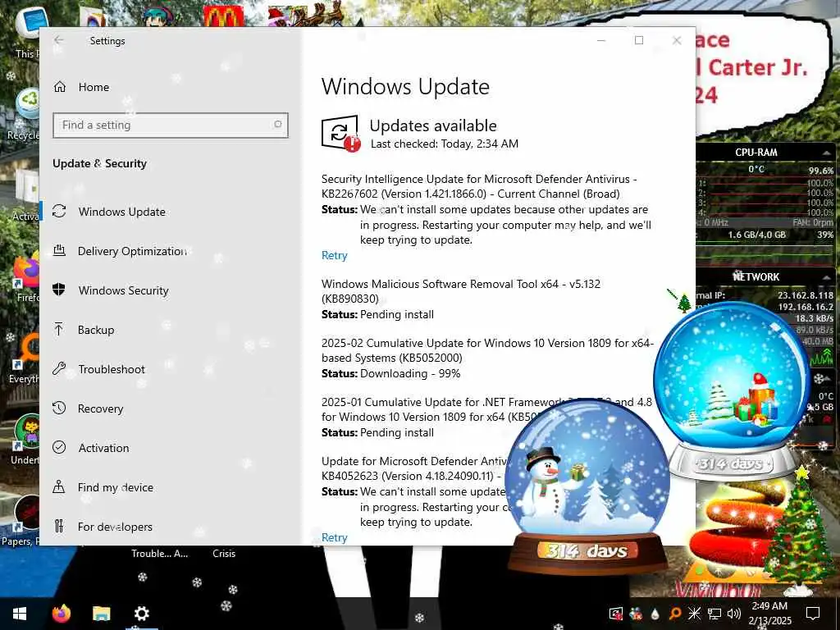Select the Windows Update sync icon in sidebar
The image size is (840, 630).
59,211
